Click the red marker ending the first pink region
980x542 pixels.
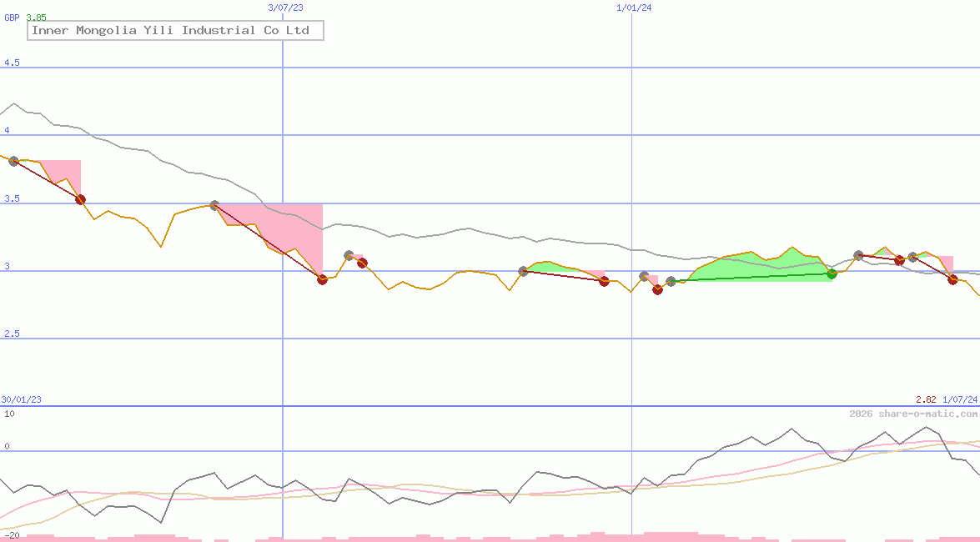point(80,199)
